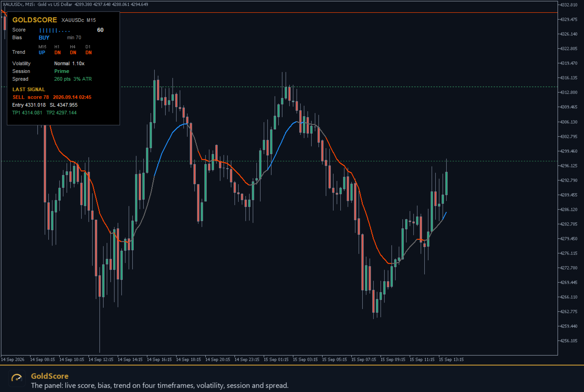Click the score bar meter in panel
This screenshot has width=584, height=392.
pyautogui.click(x=55, y=31)
